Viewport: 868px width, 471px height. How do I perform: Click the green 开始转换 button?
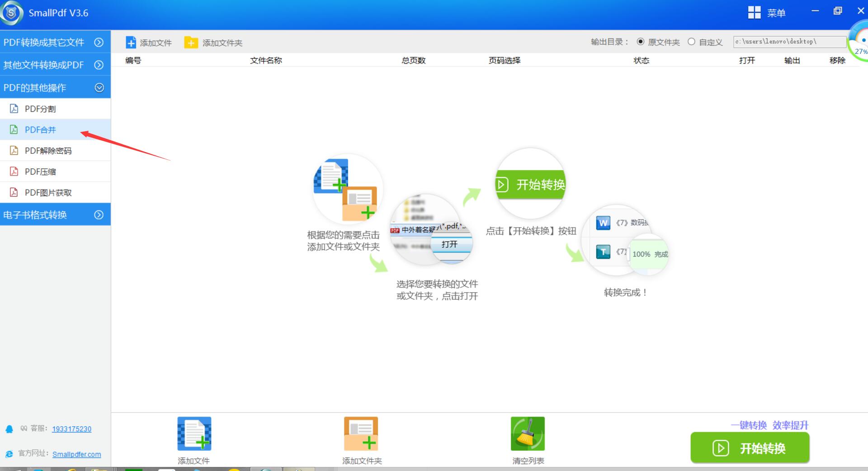pos(750,447)
